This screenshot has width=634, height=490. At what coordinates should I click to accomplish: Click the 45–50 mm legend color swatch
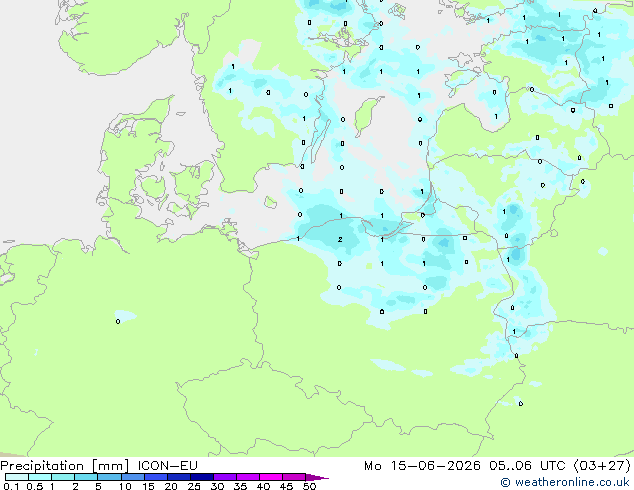point(294,477)
